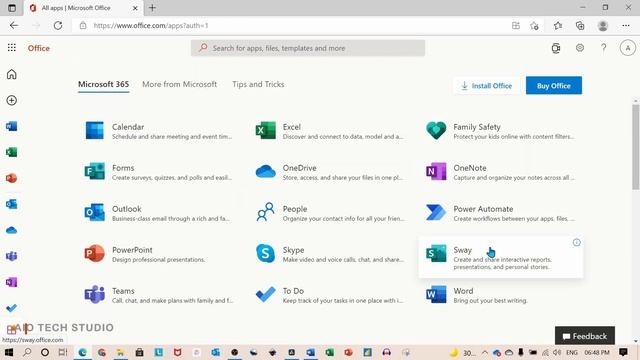Open the Windows Start menu
This screenshot has width=640, height=360.
[x=9, y=352]
